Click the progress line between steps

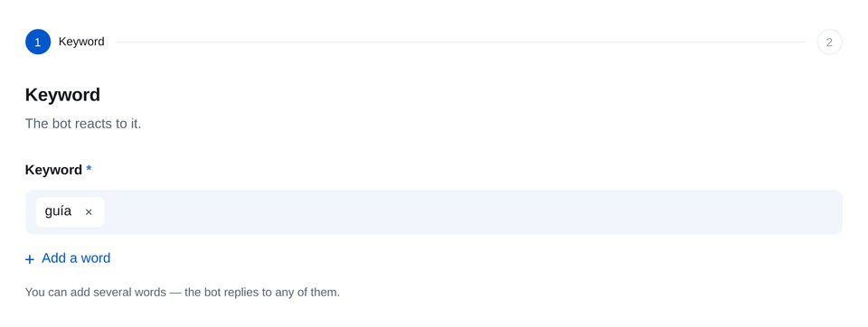click(460, 42)
